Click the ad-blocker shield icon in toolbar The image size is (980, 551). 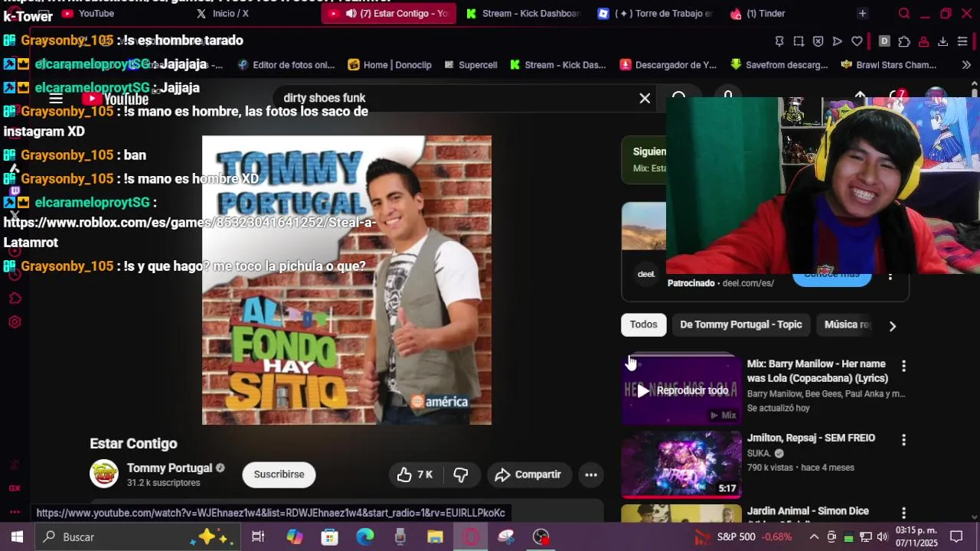(818, 41)
